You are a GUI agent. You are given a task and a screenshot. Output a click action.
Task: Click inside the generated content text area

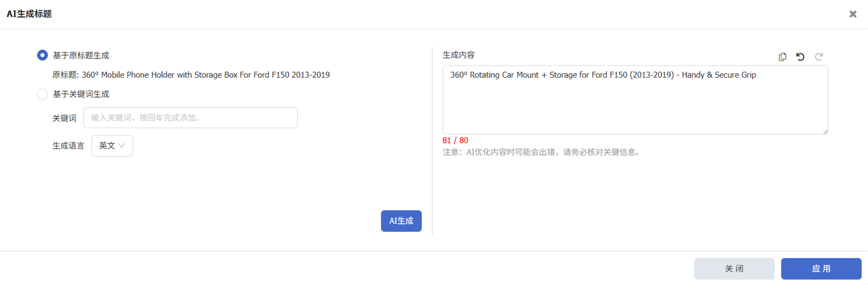coord(635,100)
